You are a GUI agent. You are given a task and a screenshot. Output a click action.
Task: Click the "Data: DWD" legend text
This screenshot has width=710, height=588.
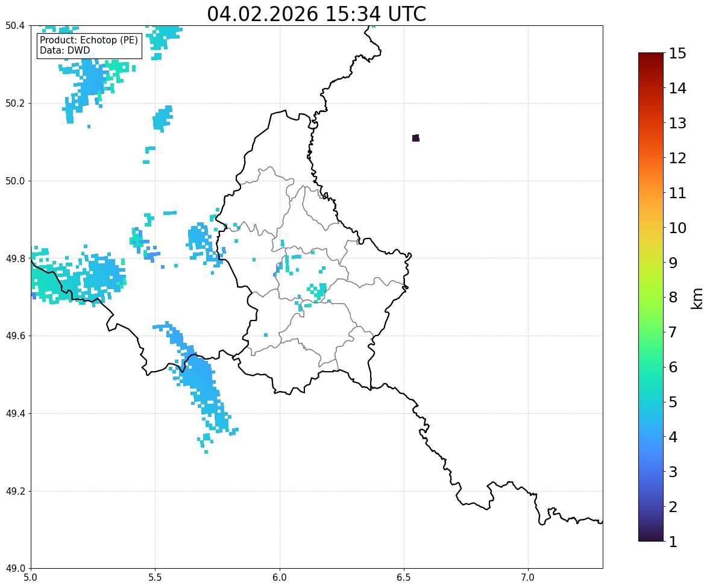(x=64, y=50)
